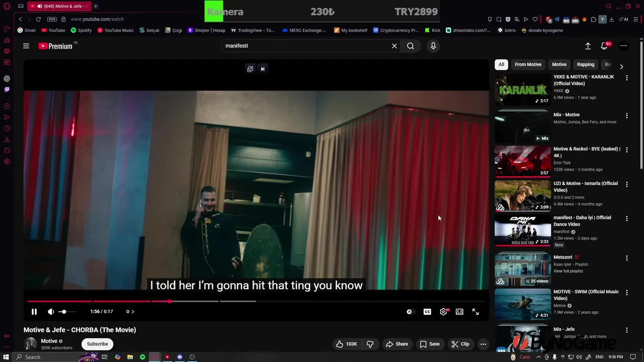Search with your voice microphone button
Screen dimensions: 644x362
[x=433, y=46]
